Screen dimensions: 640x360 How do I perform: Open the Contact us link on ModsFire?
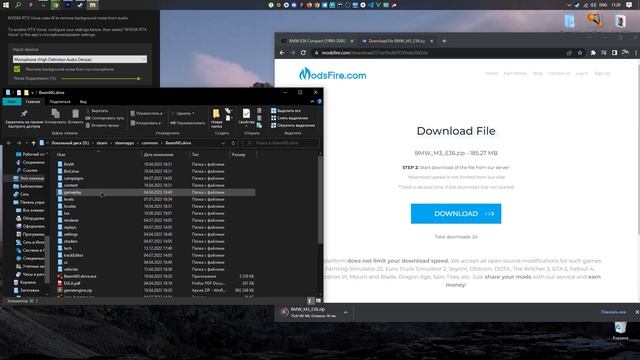click(x=559, y=73)
